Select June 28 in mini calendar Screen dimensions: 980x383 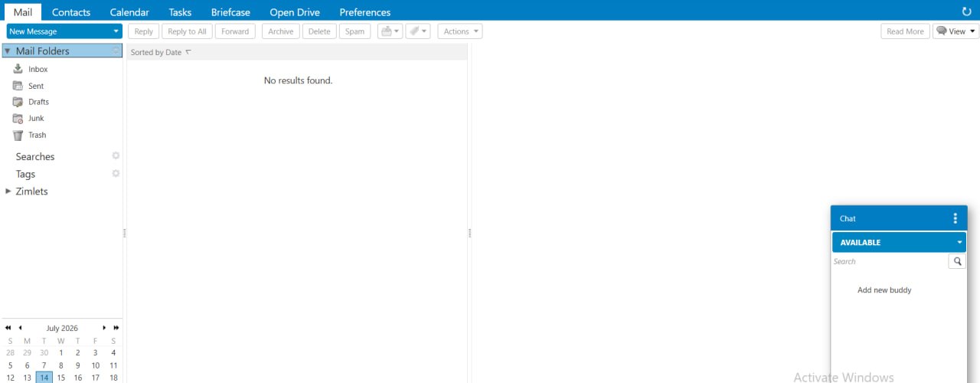pos(10,353)
